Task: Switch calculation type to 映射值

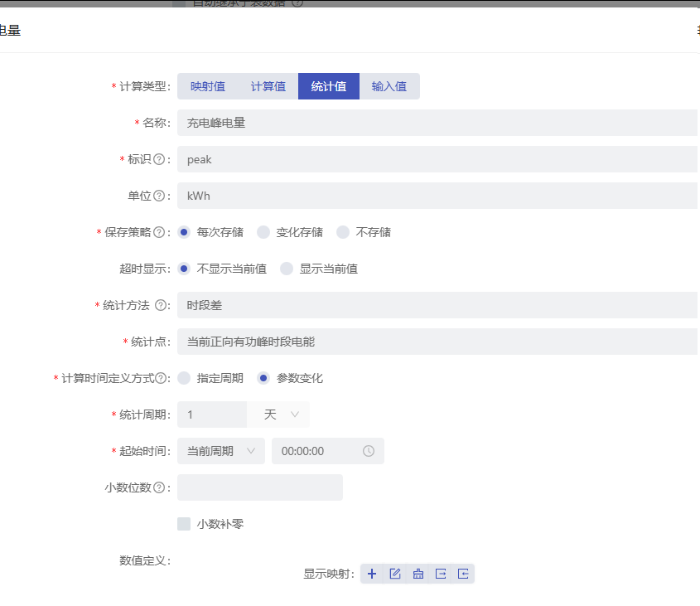Action: pyautogui.click(x=208, y=85)
